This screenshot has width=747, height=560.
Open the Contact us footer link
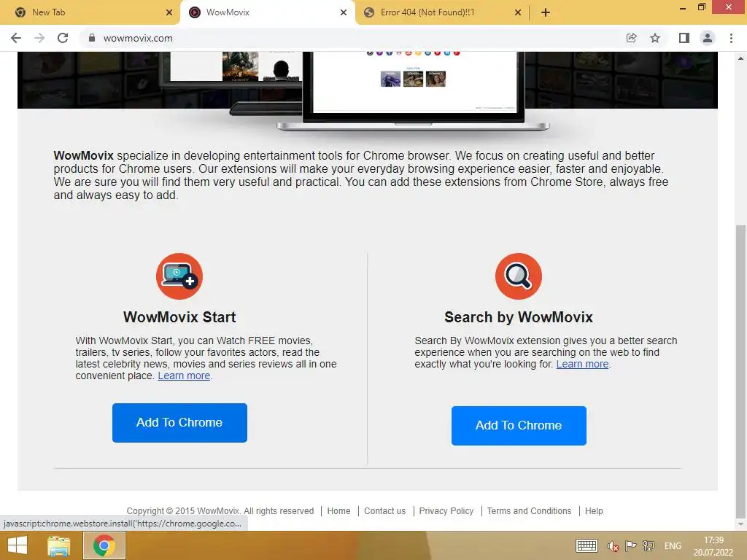click(x=385, y=511)
